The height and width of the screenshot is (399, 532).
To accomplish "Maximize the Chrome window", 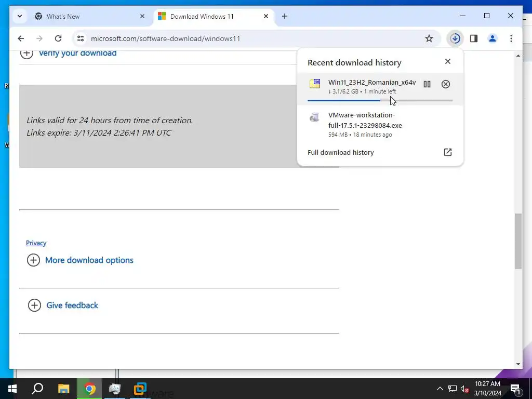I will coord(486,16).
